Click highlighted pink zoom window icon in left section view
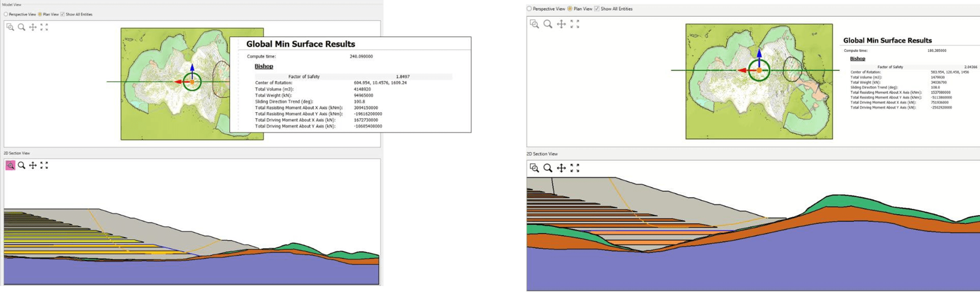 point(10,165)
